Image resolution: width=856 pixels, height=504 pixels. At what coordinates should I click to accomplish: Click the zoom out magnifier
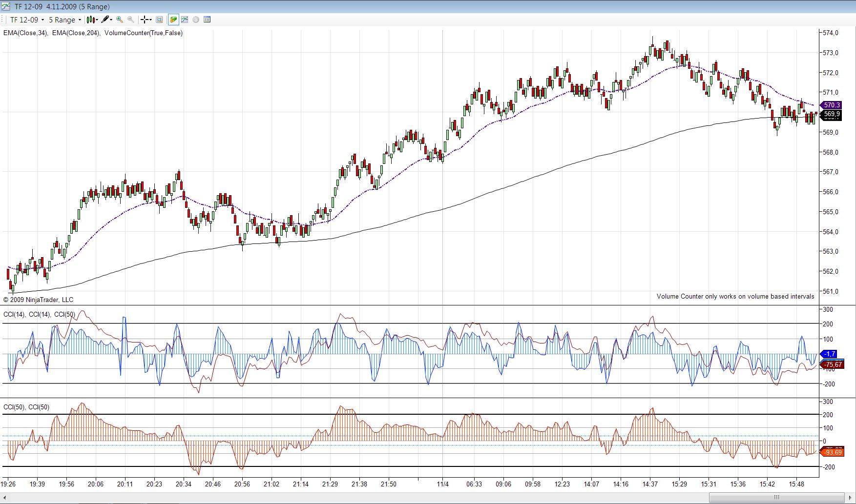pos(131,20)
